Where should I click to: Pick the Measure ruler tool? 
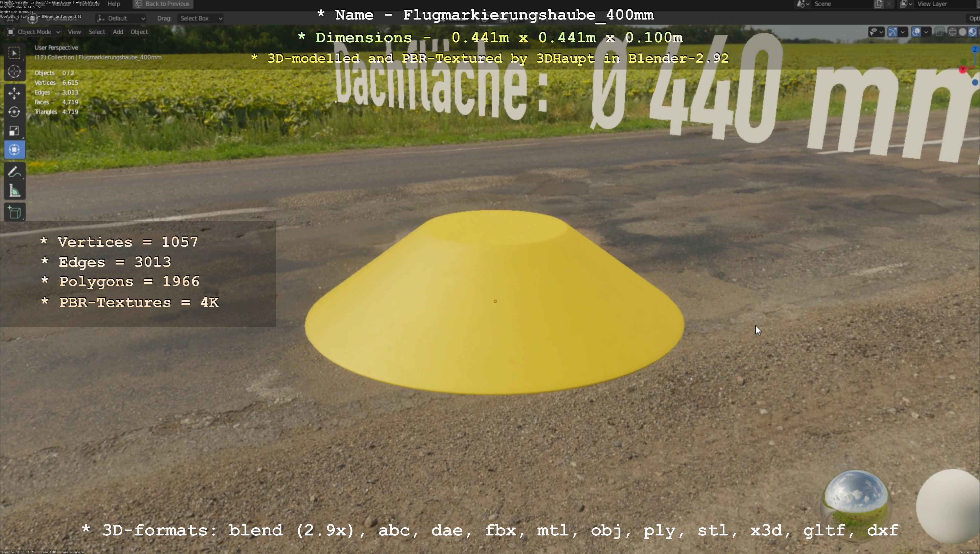click(x=14, y=191)
